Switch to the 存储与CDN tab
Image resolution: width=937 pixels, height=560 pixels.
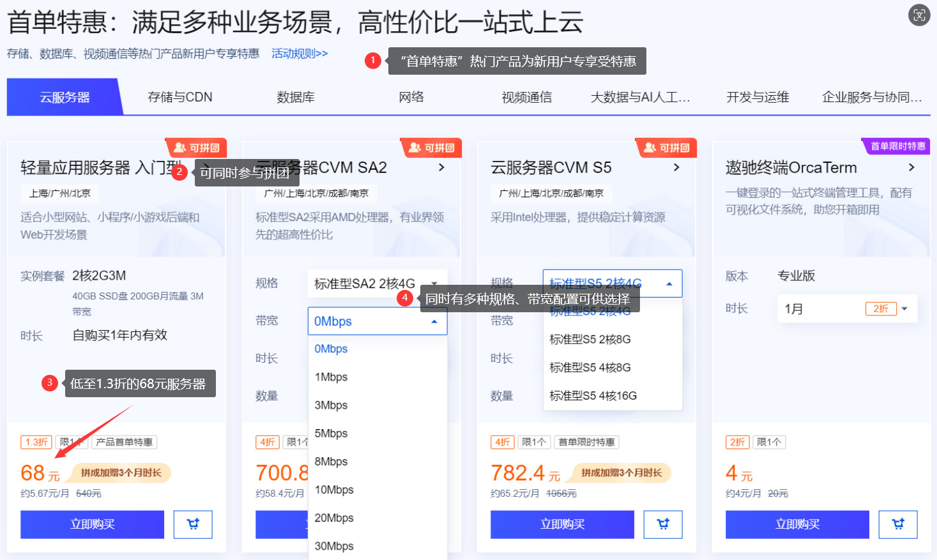click(180, 97)
